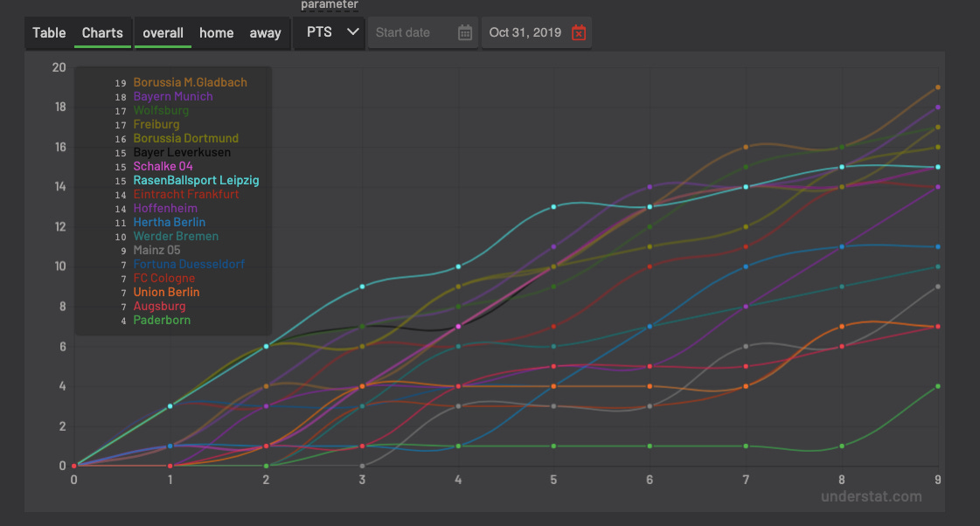This screenshot has height=526, width=980.
Task: Click Mainz 05's 9-point marker at matchday 9
Action: point(937,287)
